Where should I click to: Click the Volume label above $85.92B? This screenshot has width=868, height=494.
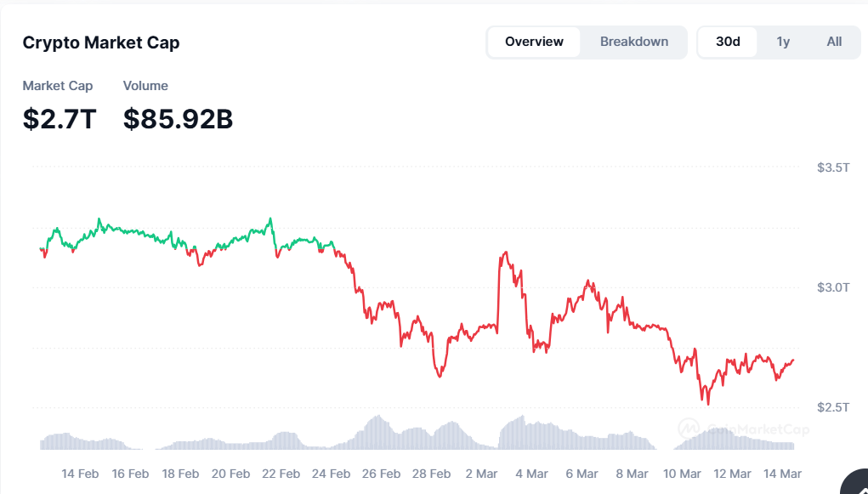tap(145, 86)
